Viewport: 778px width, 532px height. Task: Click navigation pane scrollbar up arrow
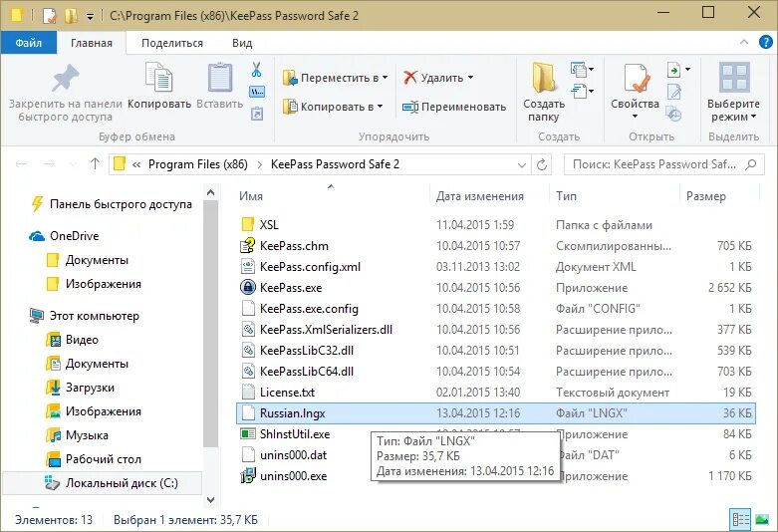point(210,192)
